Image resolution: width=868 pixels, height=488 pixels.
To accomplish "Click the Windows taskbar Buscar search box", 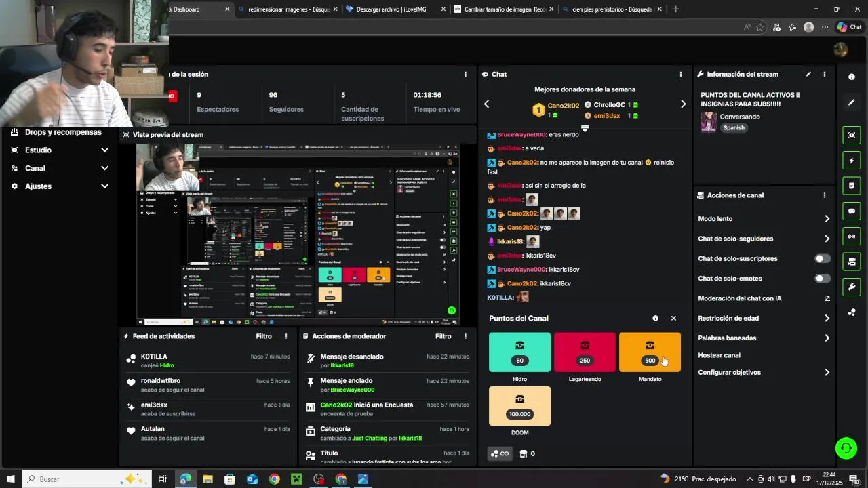I will pyautogui.click(x=87, y=479).
